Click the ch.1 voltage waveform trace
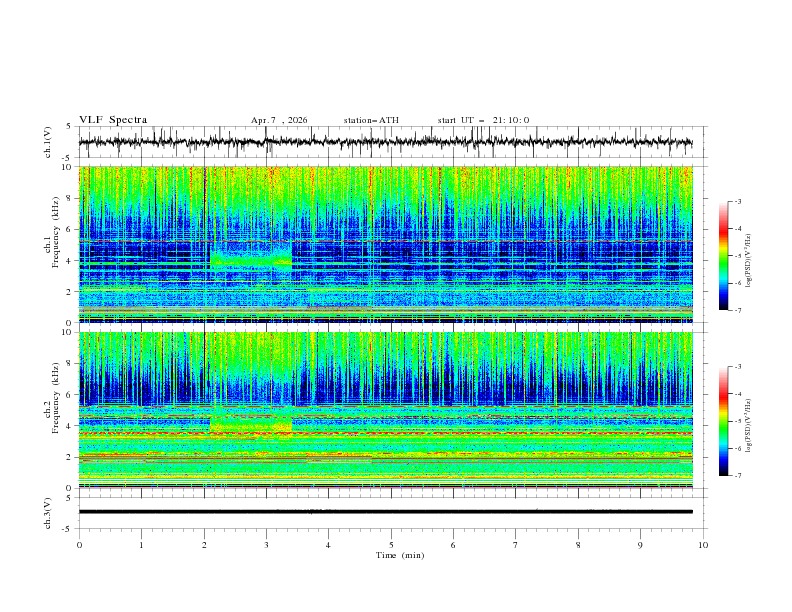 pyautogui.click(x=385, y=142)
